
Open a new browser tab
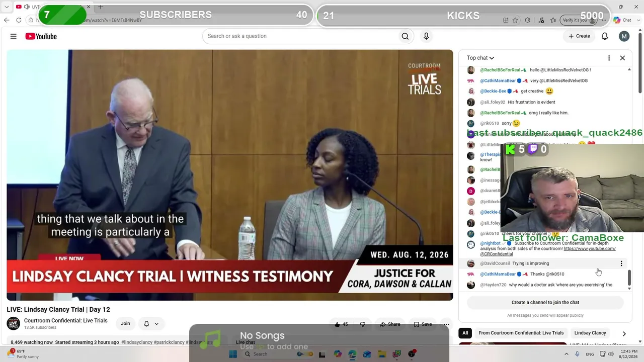coord(101,7)
